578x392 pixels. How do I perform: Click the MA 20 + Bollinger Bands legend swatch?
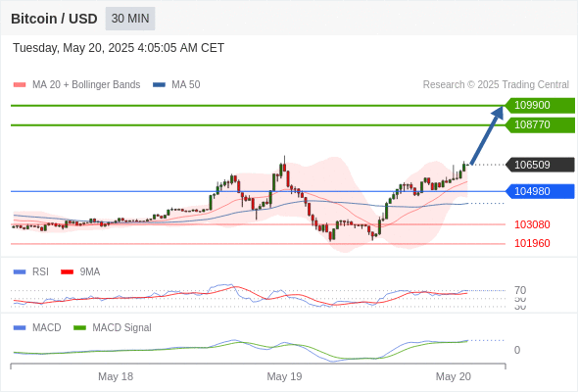[20, 85]
